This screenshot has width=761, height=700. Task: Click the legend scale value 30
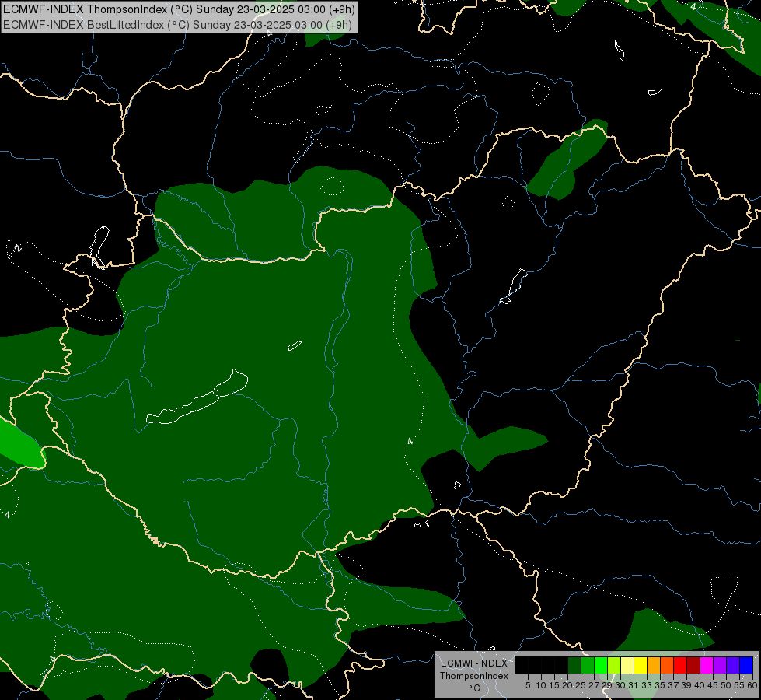[621, 685]
